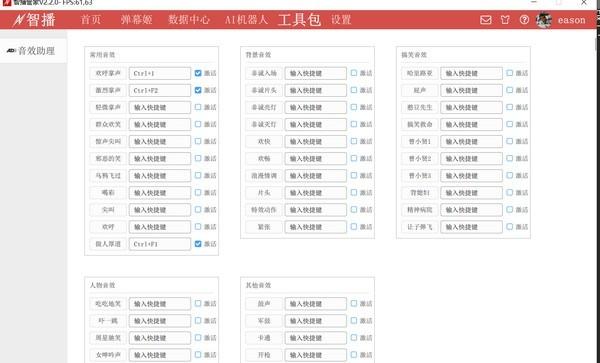Open the mail inbox icon
This screenshot has height=363, width=600.
pyautogui.click(x=486, y=20)
